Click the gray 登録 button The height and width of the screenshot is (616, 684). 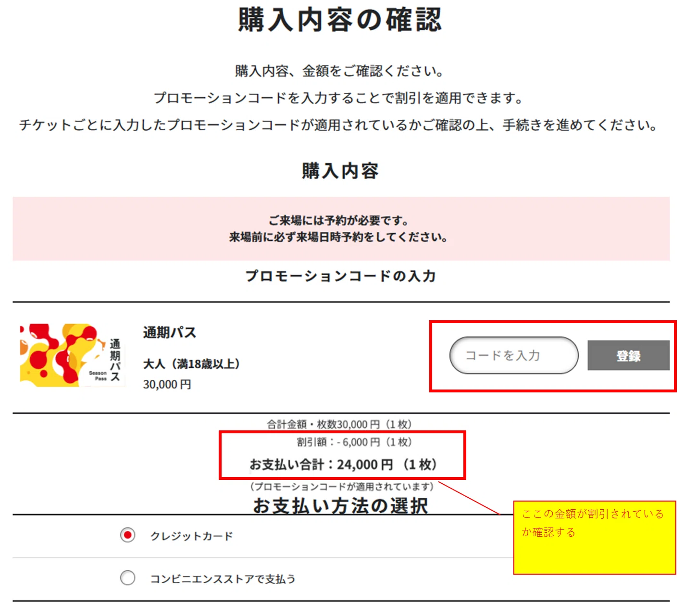[x=628, y=355]
